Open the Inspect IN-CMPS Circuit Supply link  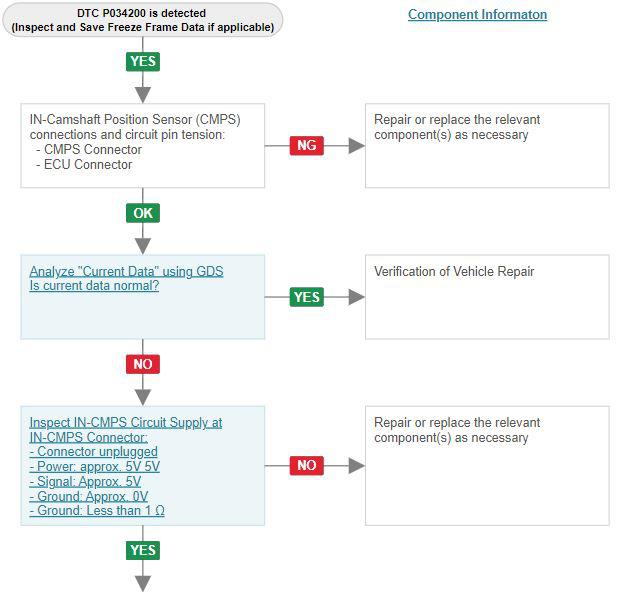coord(126,422)
